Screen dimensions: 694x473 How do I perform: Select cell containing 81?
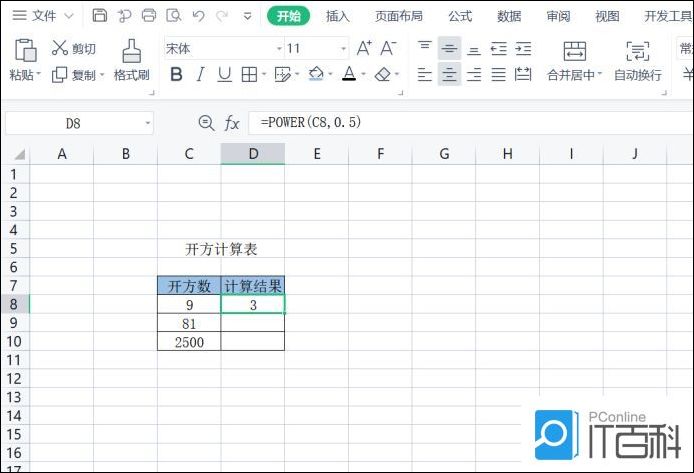click(189, 323)
